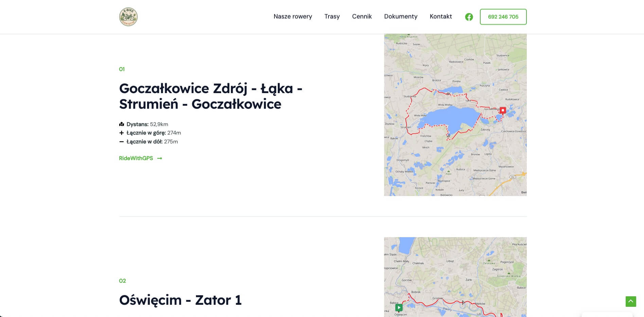Click the green start marker on Oświęcim map
This screenshot has height=317, width=644.
click(x=399, y=307)
